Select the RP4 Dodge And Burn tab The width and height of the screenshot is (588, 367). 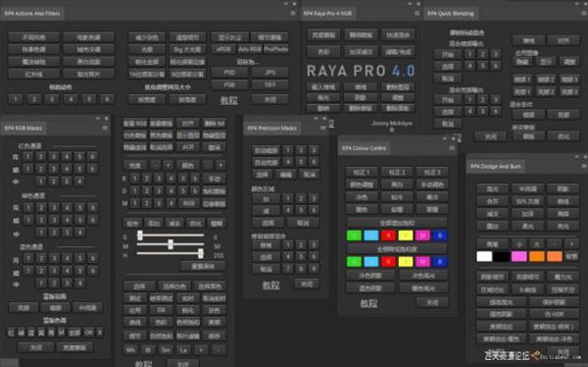[496, 166]
